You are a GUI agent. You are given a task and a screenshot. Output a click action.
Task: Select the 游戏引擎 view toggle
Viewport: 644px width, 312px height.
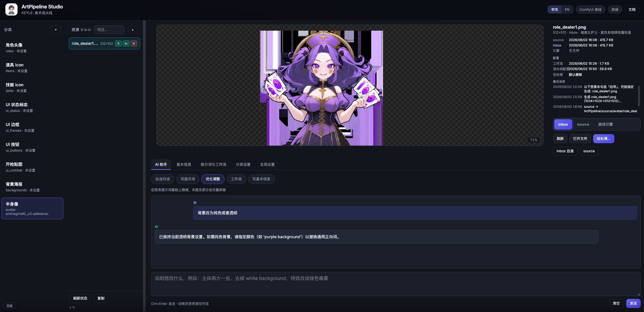tap(606, 124)
